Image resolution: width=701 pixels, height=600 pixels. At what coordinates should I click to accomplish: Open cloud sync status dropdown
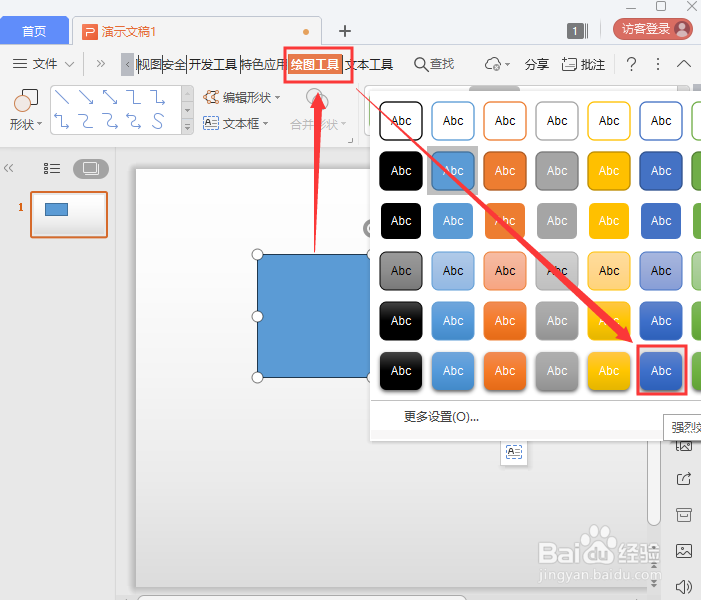click(497, 64)
